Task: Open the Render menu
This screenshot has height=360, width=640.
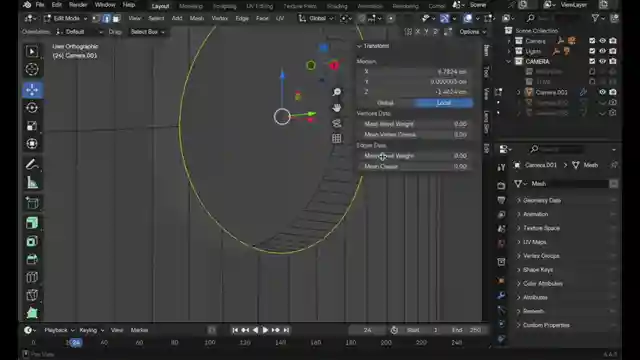Action: click(x=78, y=5)
